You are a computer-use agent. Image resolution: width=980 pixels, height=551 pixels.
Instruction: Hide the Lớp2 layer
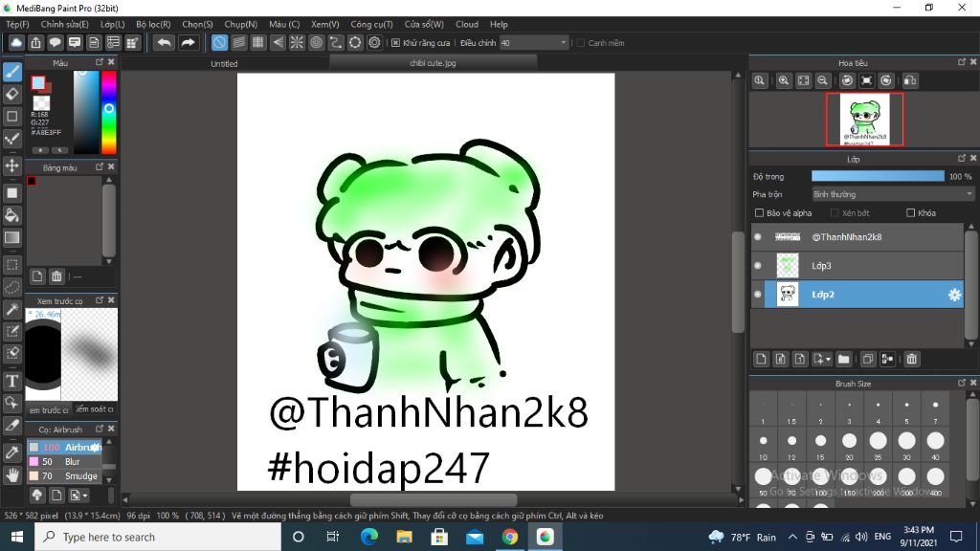758,295
